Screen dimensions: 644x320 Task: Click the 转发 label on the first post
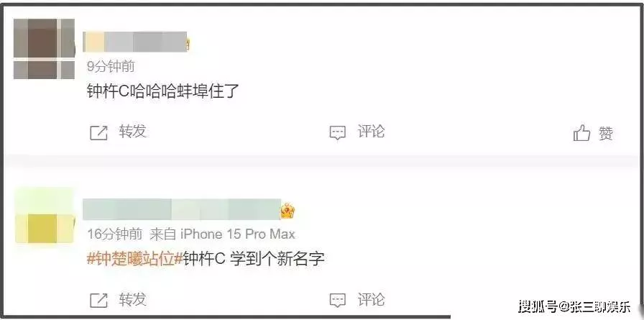pos(133,132)
